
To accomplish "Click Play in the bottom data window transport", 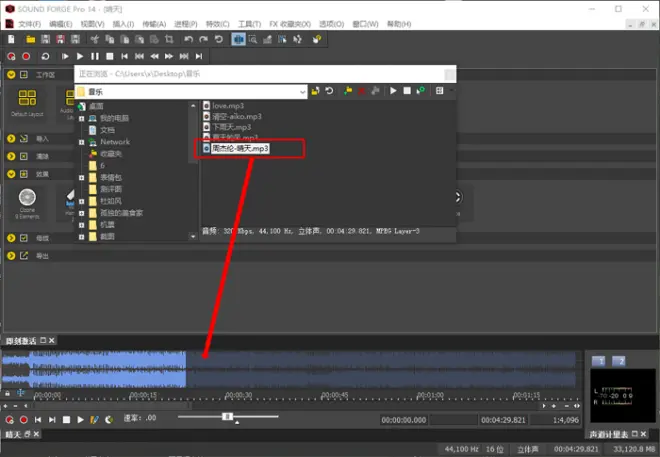I will [x=80, y=420].
